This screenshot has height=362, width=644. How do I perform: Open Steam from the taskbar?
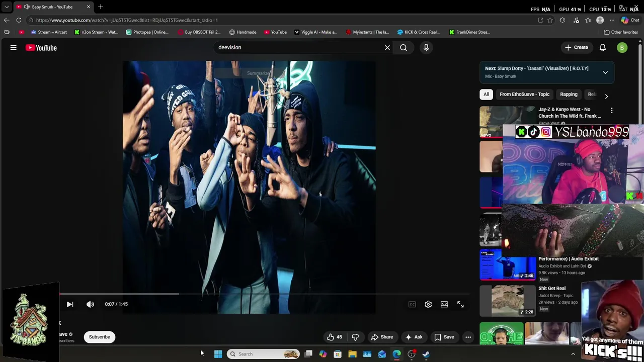coord(426,354)
